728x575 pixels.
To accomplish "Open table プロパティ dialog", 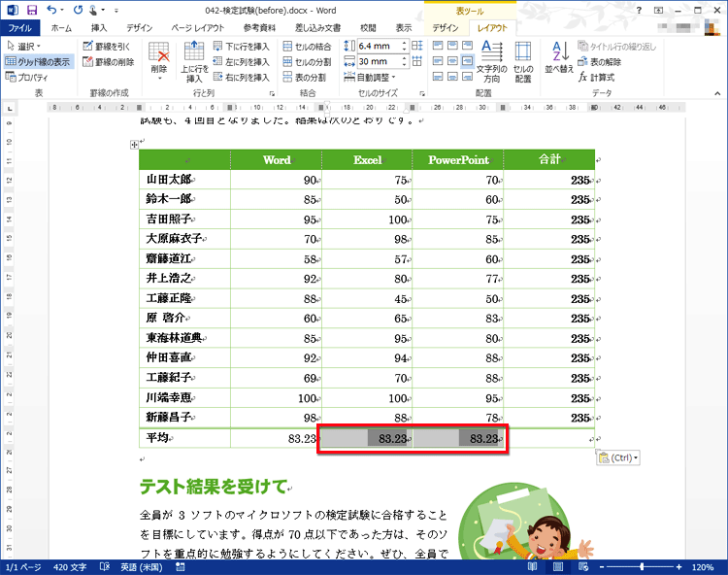I will click(x=27, y=77).
